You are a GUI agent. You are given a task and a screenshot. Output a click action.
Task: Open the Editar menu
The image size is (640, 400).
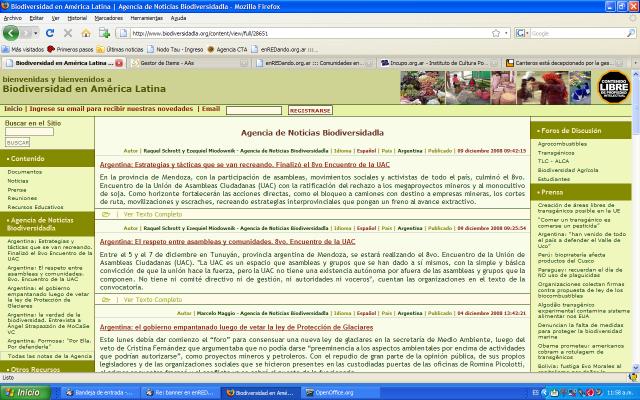pos(37,18)
